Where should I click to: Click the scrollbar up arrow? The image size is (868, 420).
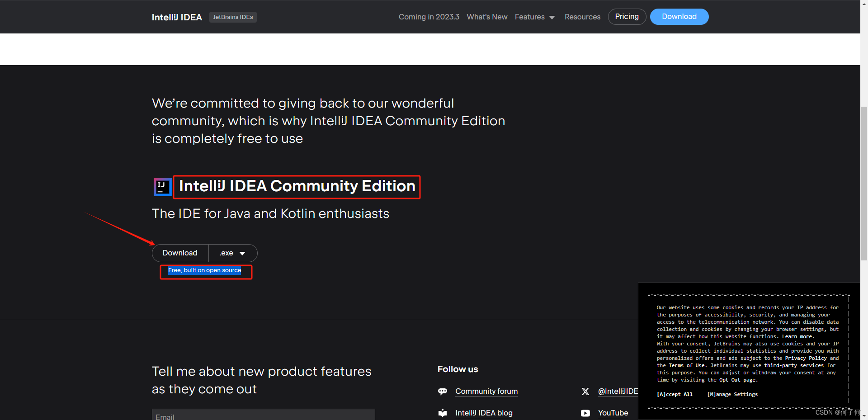coord(864,4)
